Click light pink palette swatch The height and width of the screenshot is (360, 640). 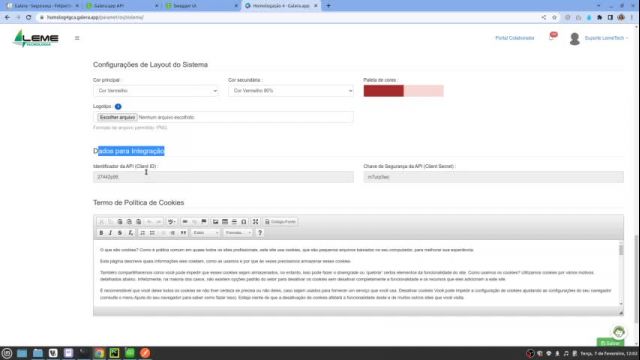tap(424, 91)
